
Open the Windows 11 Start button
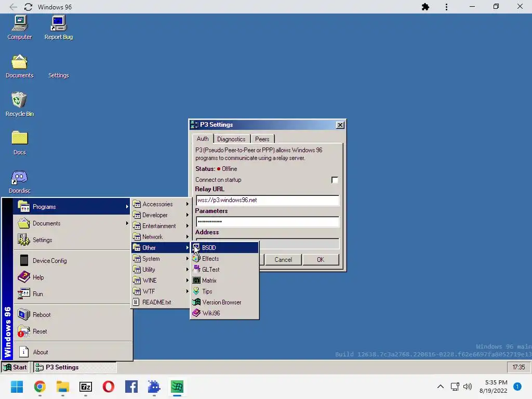coord(17,387)
